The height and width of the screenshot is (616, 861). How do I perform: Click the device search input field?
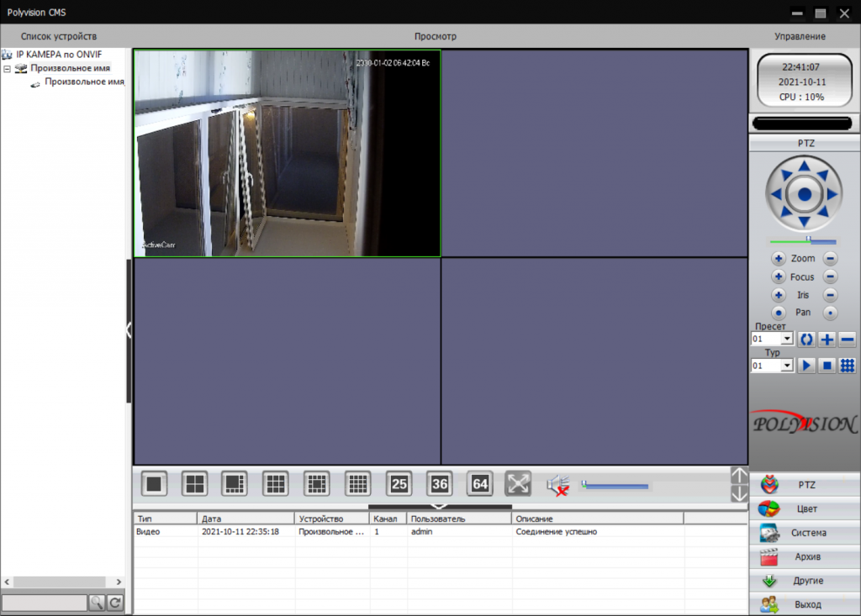[44, 603]
